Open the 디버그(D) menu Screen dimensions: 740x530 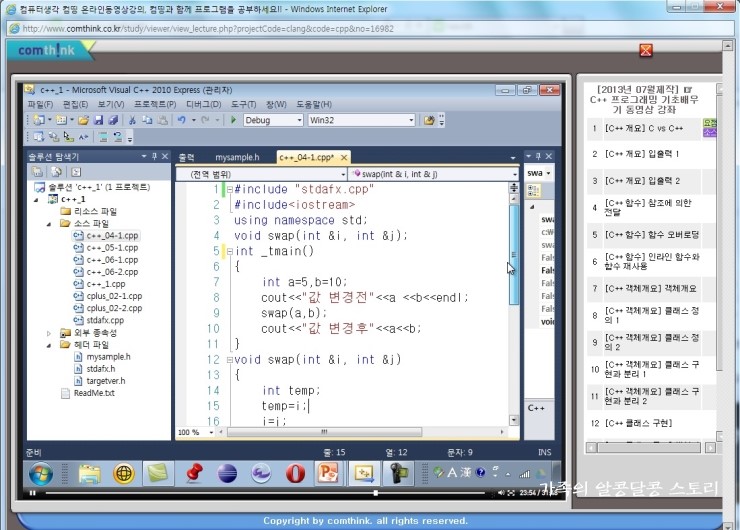(x=203, y=104)
